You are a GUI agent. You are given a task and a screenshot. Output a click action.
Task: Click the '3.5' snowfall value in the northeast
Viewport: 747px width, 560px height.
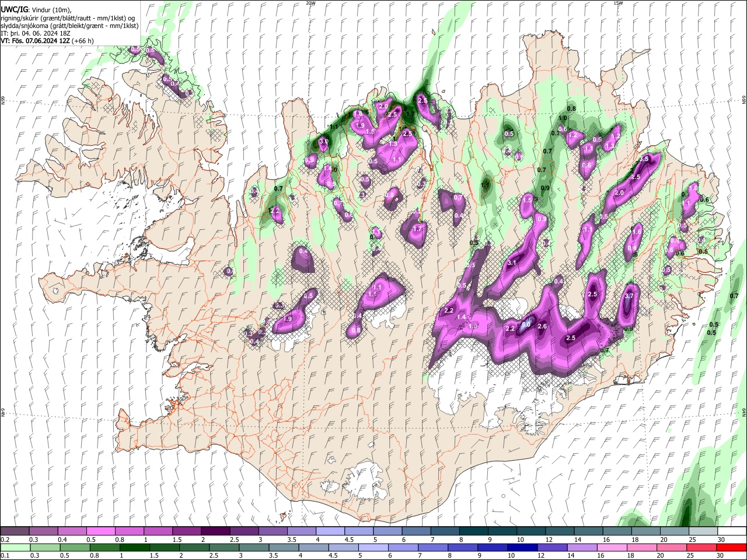pyautogui.click(x=644, y=159)
